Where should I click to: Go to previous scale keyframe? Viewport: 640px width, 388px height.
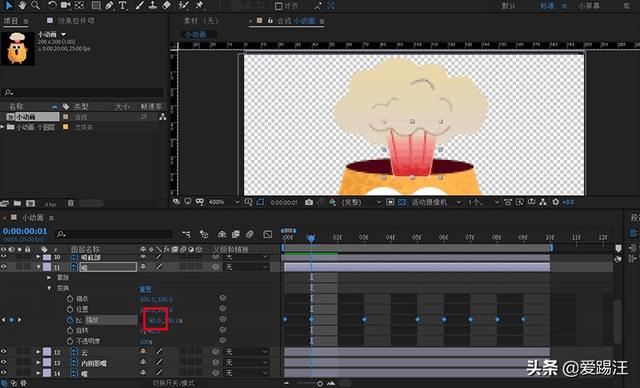tap(4, 320)
